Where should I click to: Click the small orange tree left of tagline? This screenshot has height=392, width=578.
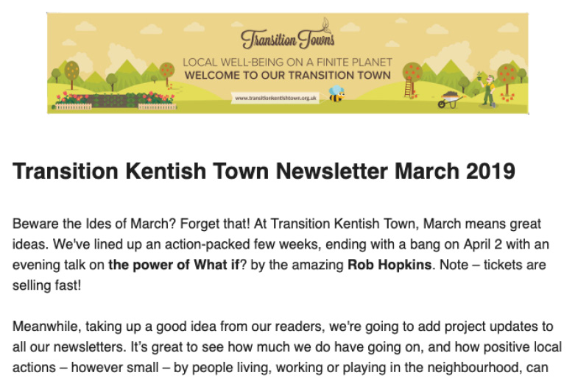167,74
